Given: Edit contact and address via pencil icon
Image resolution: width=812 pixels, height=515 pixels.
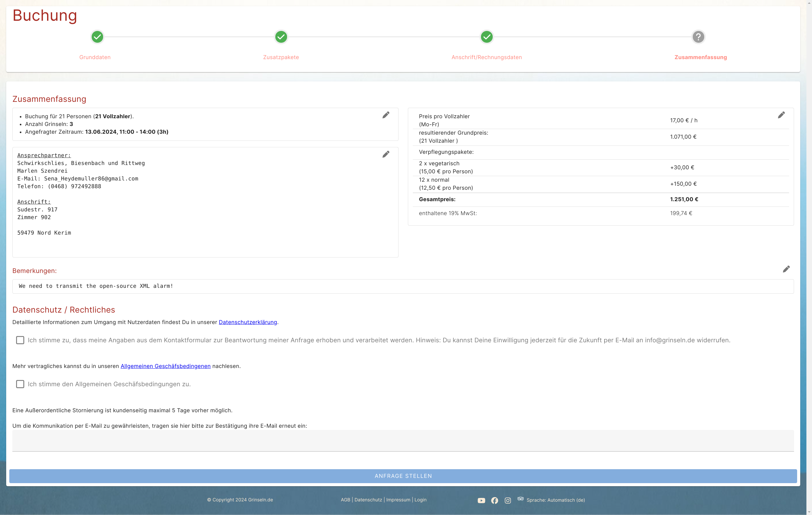Looking at the screenshot, I should 386,154.
